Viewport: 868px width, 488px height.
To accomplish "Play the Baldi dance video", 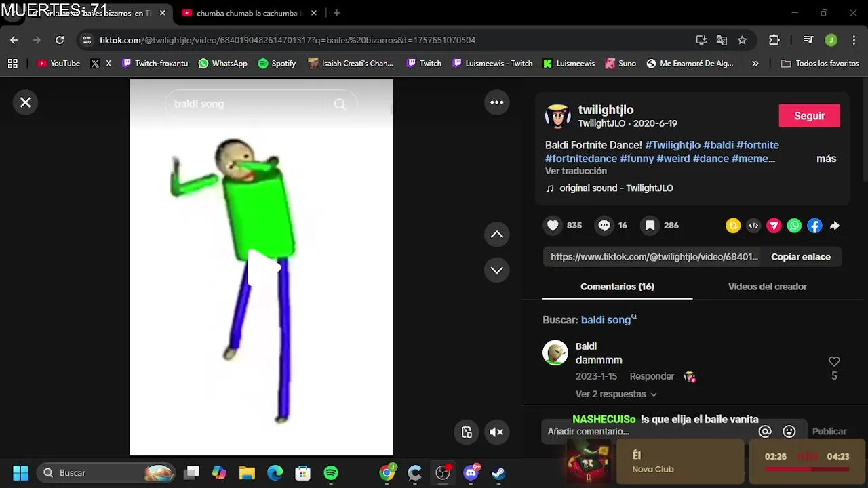I will (x=262, y=267).
